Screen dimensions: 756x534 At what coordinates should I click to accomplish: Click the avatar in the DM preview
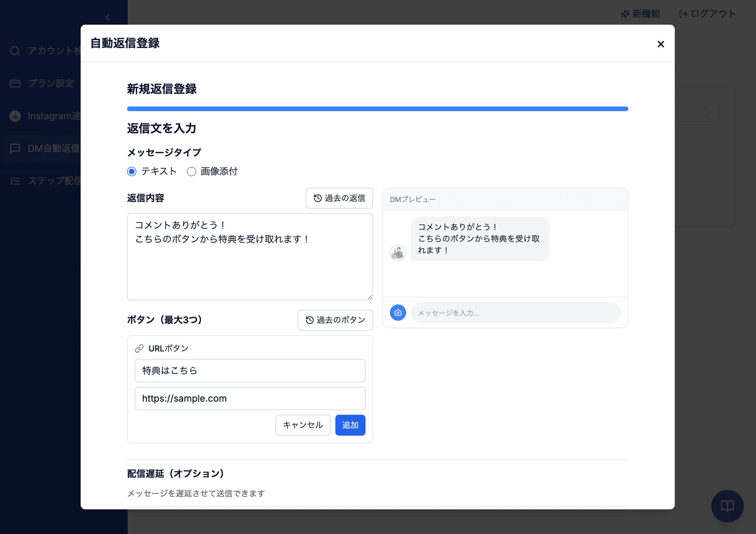tap(398, 253)
